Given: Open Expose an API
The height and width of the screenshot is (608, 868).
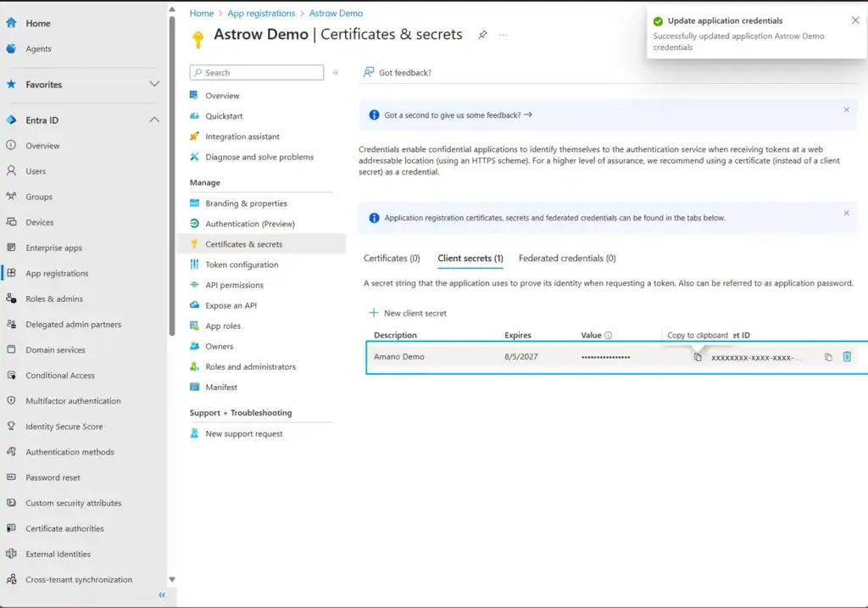Looking at the screenshot, I should (x=231, y=305).
